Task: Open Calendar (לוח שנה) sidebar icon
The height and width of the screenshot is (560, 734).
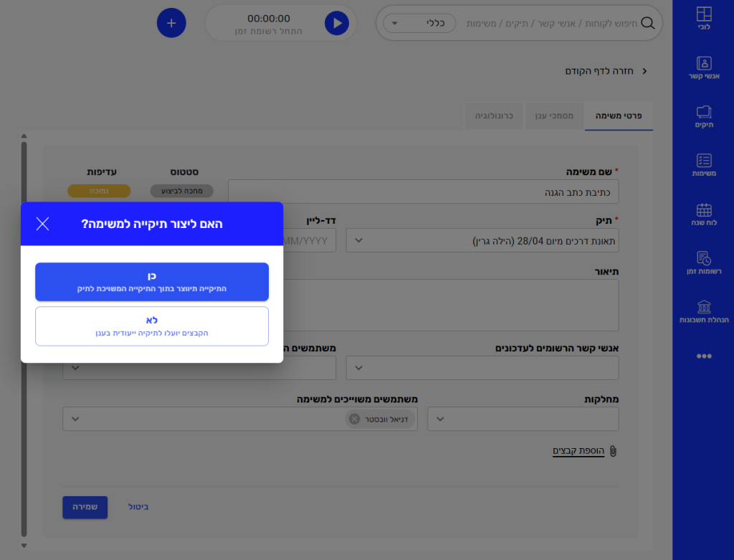Action: click(x=704, y=214)
